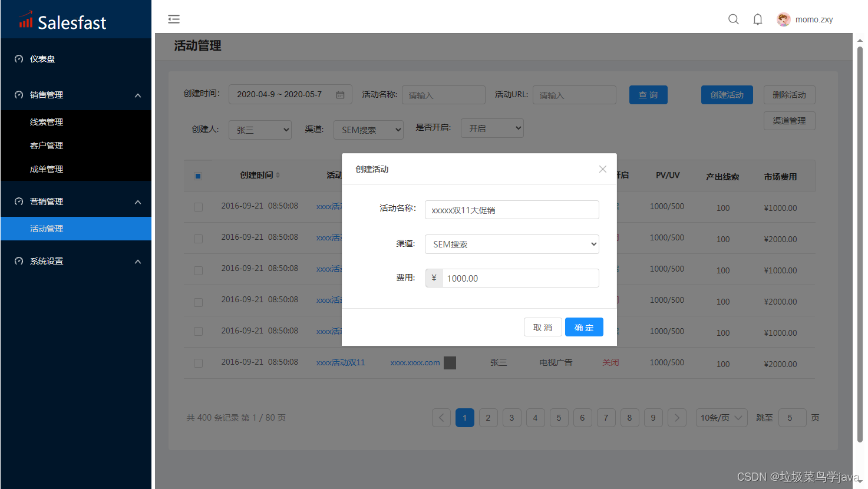Screen dimensions: 868x489
Task: Check the third table row checkbox
Action: point(198,270)
